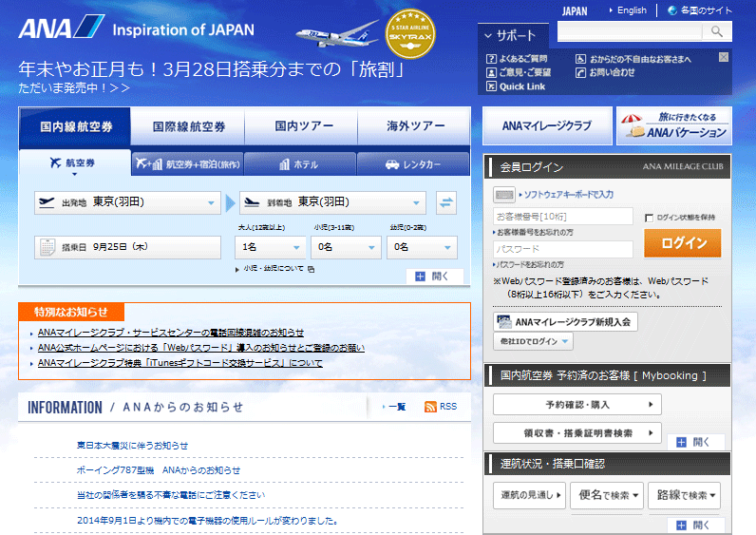
Task: Open お客様番号をお忘れの方 link
Action: (x=534, y=233)
